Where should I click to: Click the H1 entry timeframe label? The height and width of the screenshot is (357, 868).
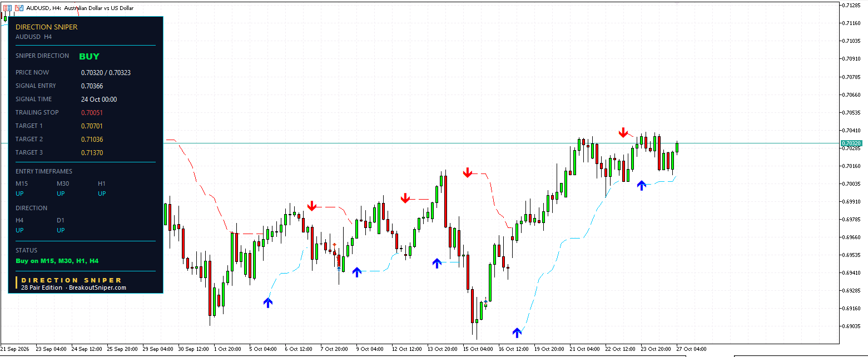(102, 184)
